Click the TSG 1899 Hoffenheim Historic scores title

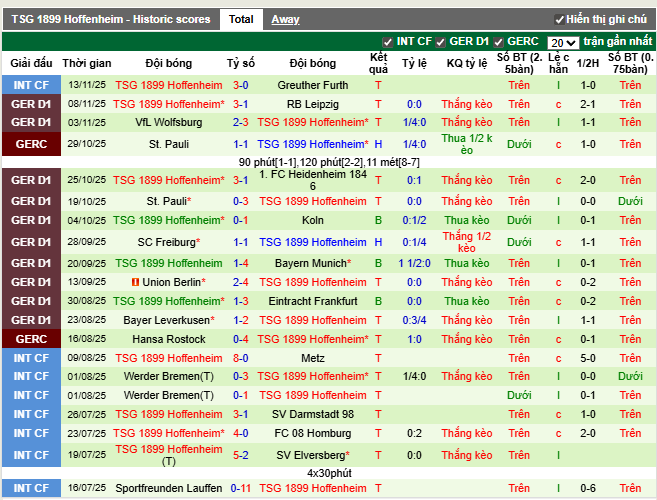pyautogui.click(x=111, y=19)
